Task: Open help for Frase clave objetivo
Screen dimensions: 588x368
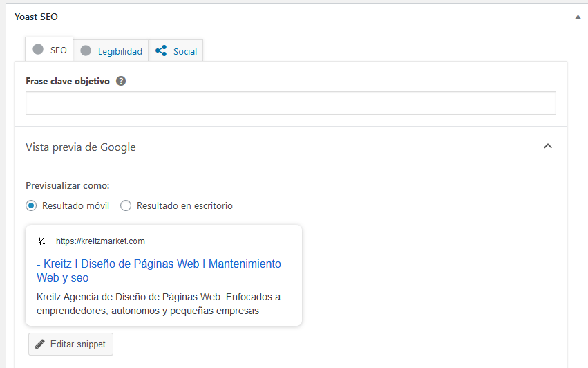Action: pyautogui.click(x=121, y=81)
